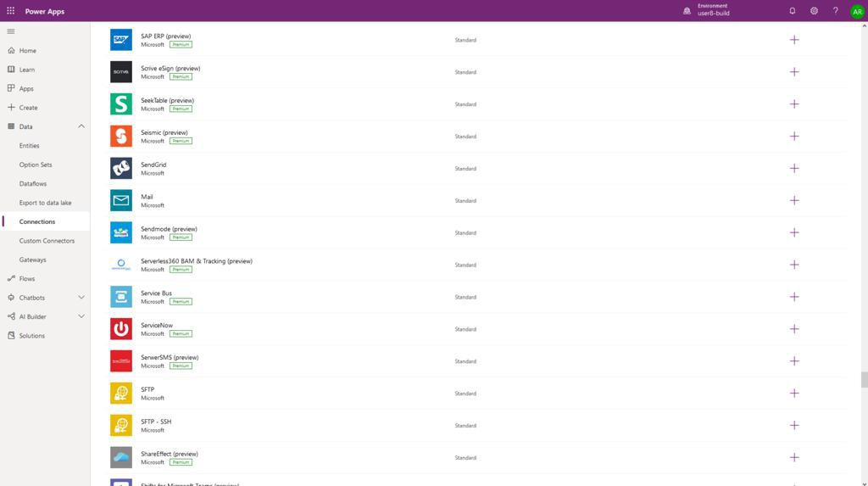Open Learn in sidebar
This screenshot has height=486, width=868.
45,70
